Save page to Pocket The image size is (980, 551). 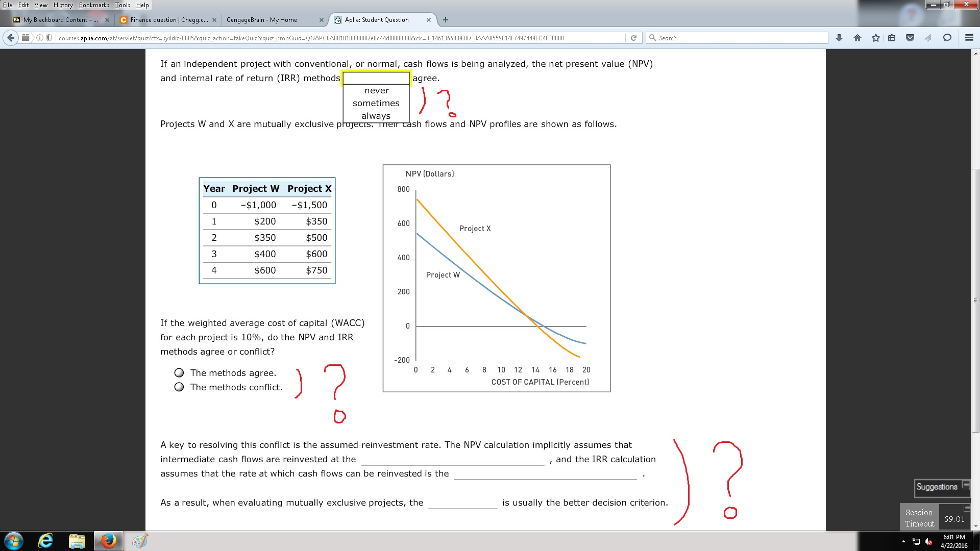pos(910,38)
